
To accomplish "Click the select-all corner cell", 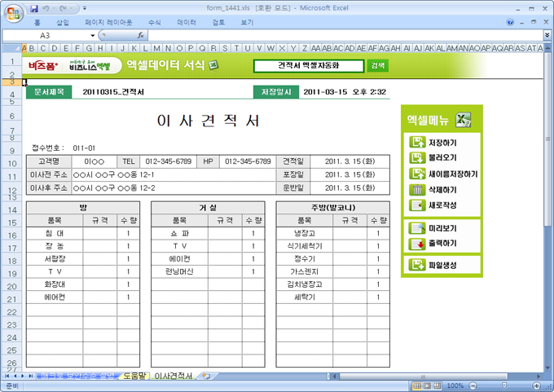I will click(x=11, y=48).
